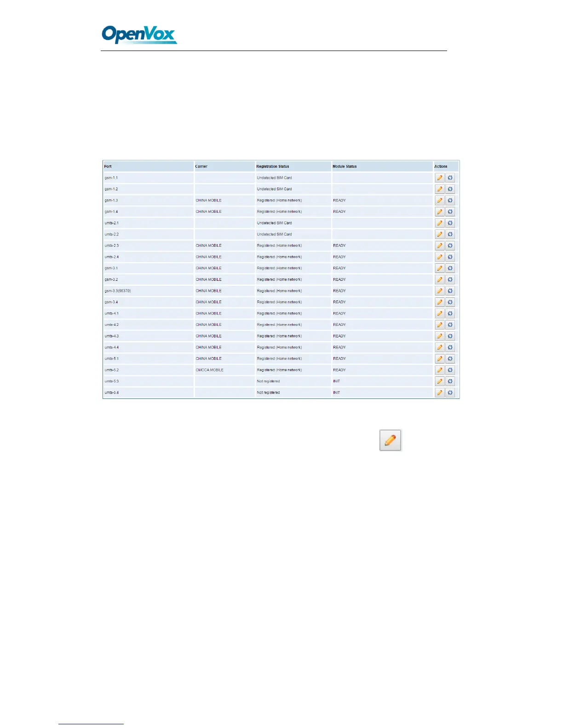
Task: Open edit pencil for gsm-1.2
Action: [x=440, y=189]
